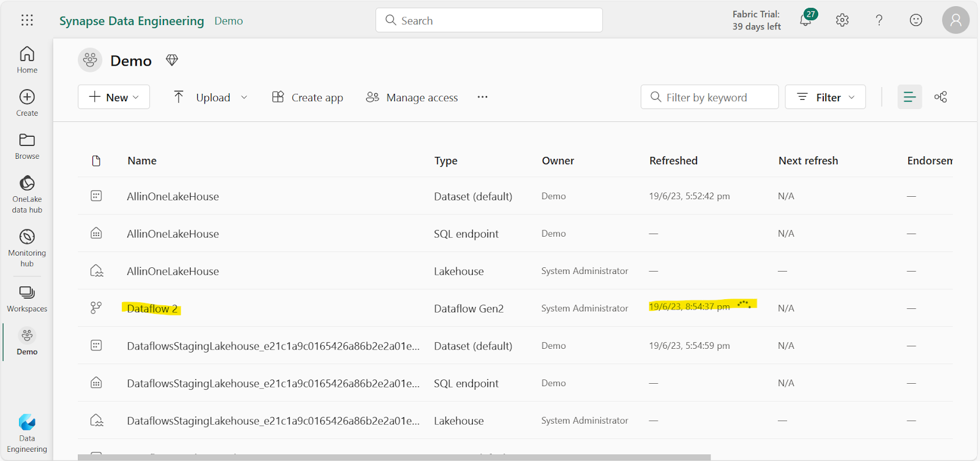Click Fabric Trial 39 days left text
980x461 pixels.
pyautogui.click(x=756, y=20)
